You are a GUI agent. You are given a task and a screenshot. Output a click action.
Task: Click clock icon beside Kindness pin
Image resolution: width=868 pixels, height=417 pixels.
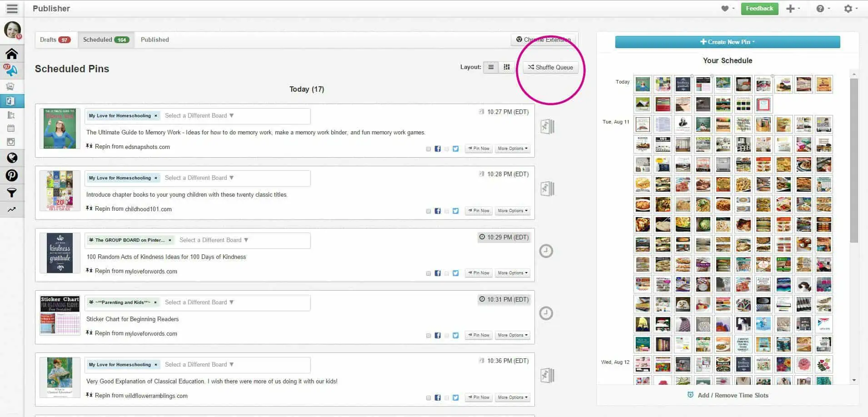546,251
